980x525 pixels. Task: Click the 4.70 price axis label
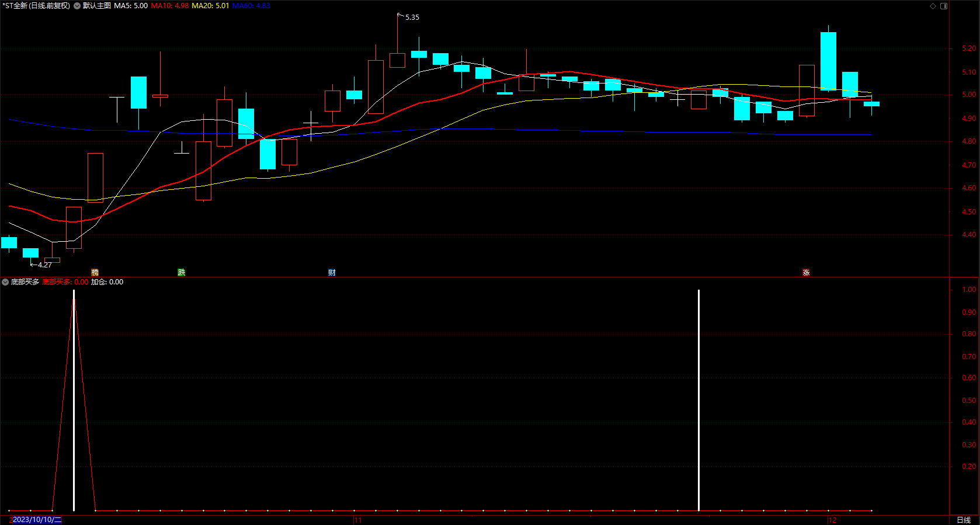969,165
